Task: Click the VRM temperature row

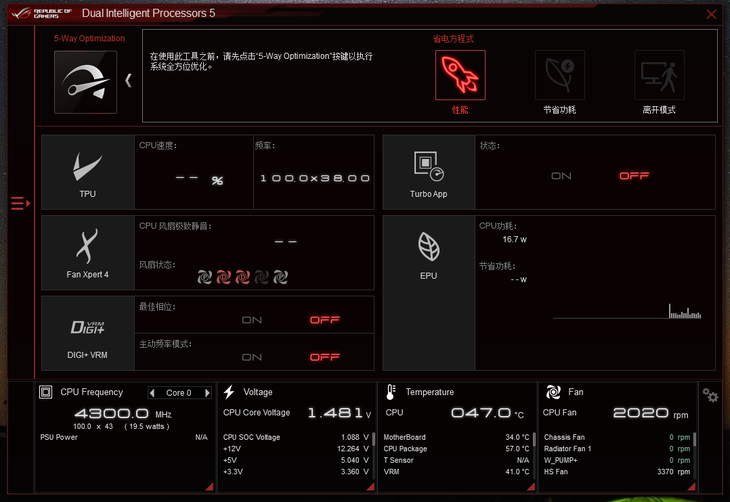Action: point(456,472)
